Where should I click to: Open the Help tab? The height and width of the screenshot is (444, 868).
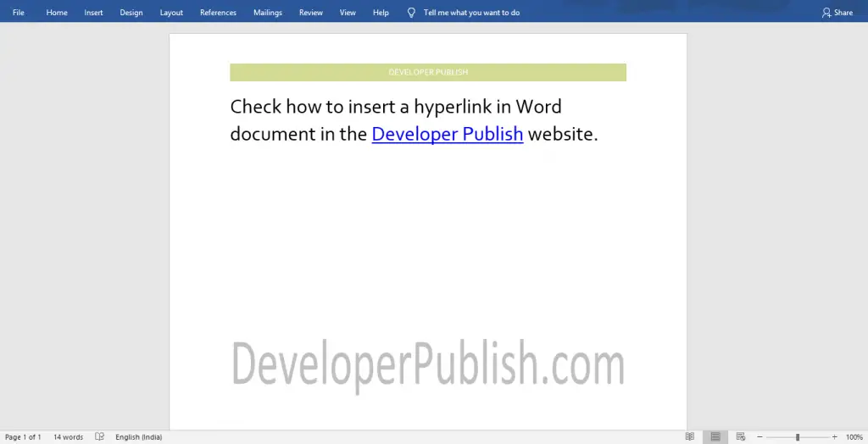tap(381, 12)
